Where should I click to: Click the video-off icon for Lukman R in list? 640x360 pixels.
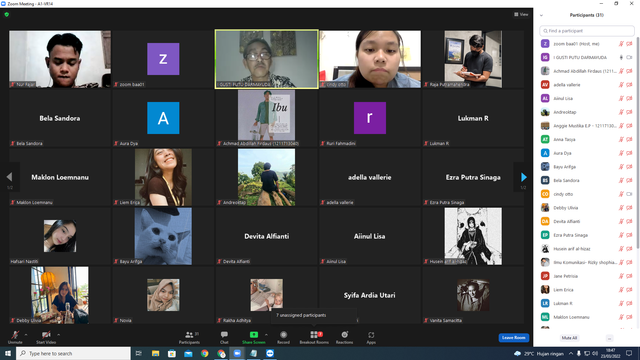[x=629, y=303]
